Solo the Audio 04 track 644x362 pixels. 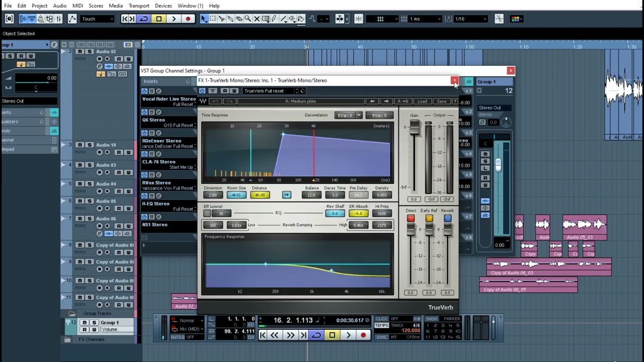90,184
